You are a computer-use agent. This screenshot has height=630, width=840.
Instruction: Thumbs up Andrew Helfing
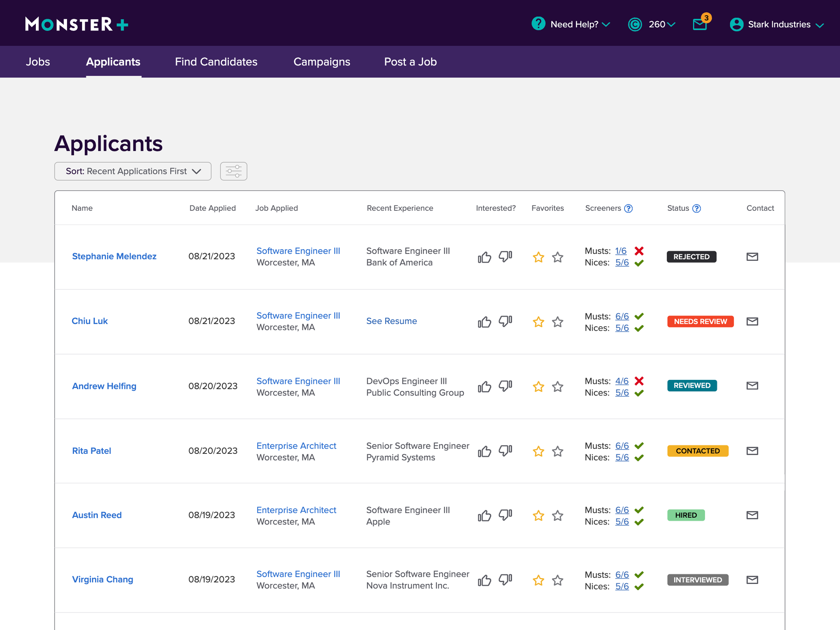(484, 386)
